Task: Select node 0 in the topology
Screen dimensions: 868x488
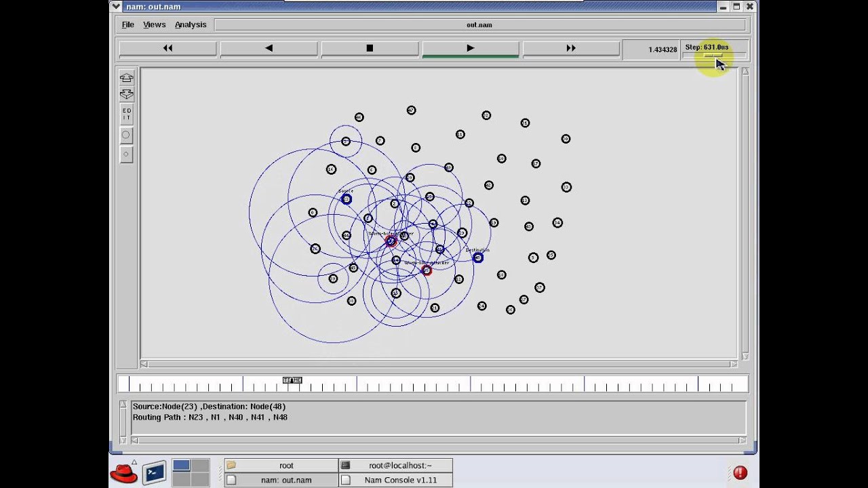Action: click(x=313, y=213)
